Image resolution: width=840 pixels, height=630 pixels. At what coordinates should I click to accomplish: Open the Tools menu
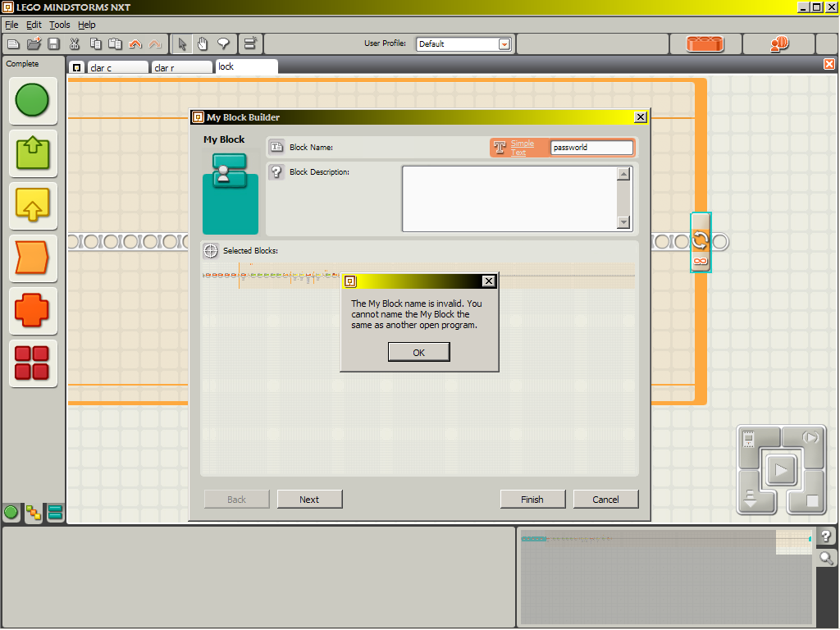coord(59,25)
